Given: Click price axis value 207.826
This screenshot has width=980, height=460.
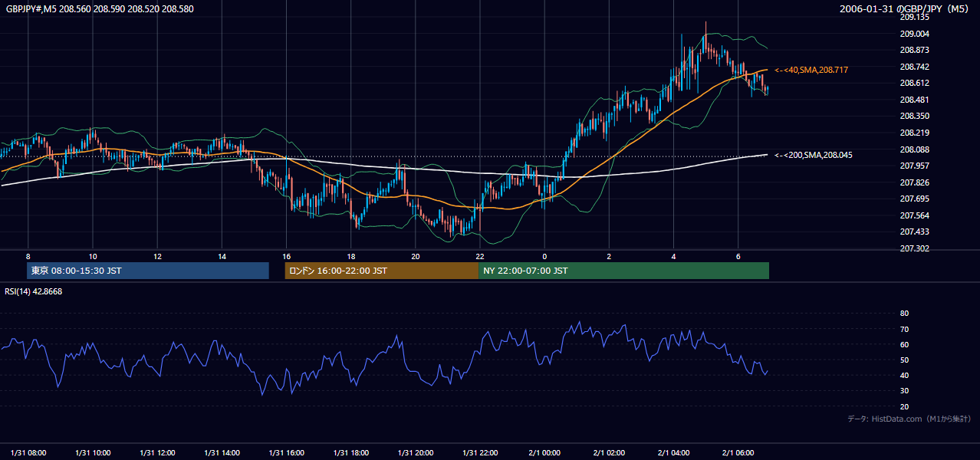Looking at the screenshot, I should point(914,182).
